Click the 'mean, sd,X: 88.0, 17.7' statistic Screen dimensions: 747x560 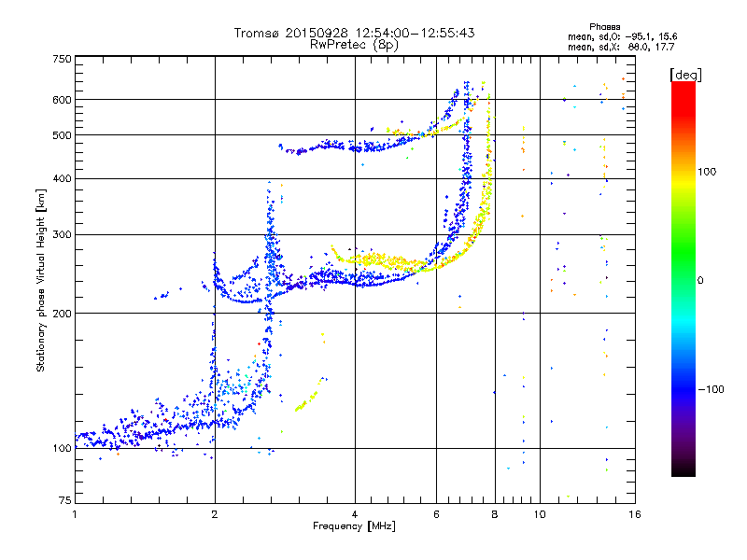coord(621,47)
